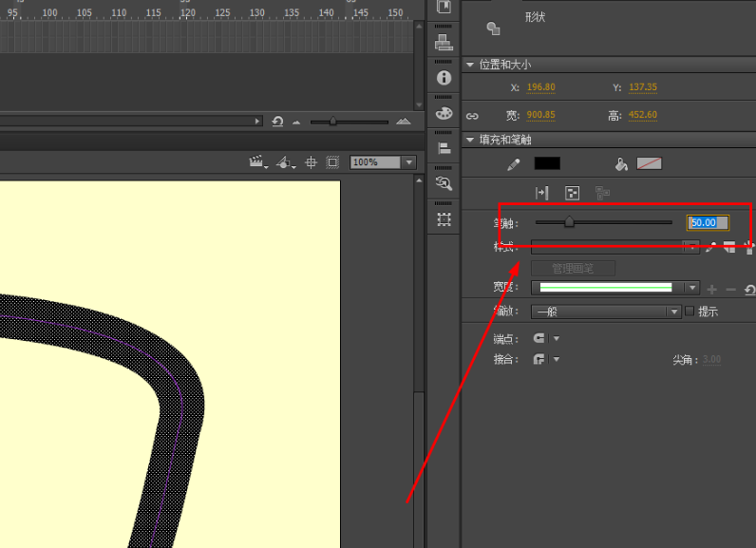Toggle the 提示 stroke hinting checkbox
Viewport: 756px width, 548px height.
coord(690,312)
